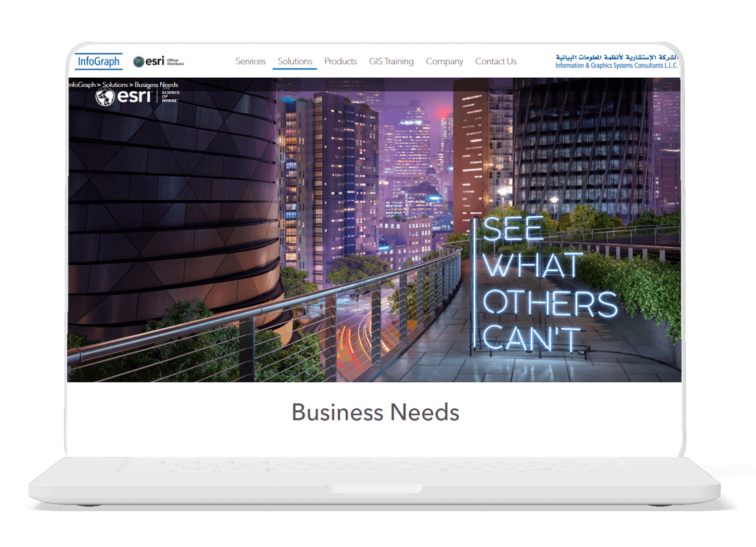
Task: Click the InfoGraph logo in header
Action: (x=99, y=61)
